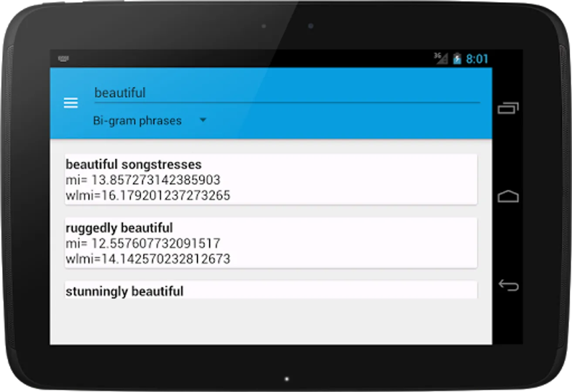This screenshot has width=572, height=392.
Task: Select the 'beautiful songstresses' result card
Action: (x=271, y=179)
